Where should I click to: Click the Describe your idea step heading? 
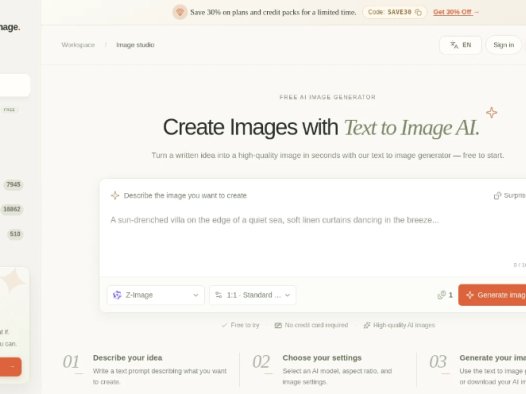point(127,358)
